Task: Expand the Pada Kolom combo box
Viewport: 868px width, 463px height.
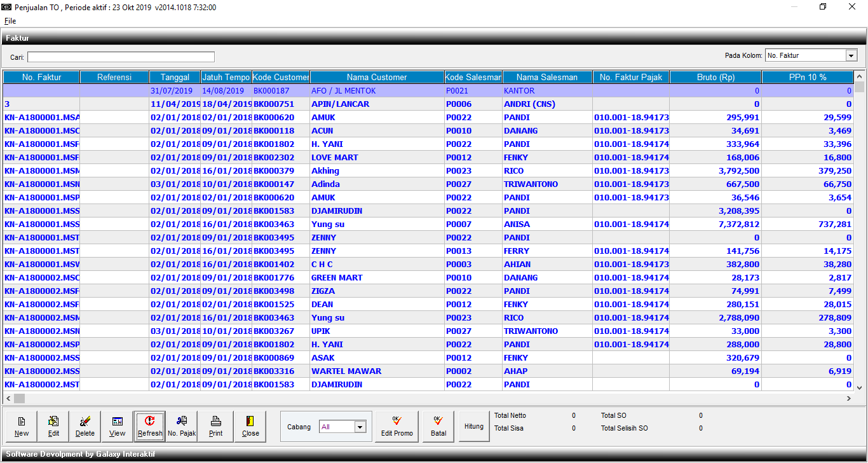Action: pos(851,56)
